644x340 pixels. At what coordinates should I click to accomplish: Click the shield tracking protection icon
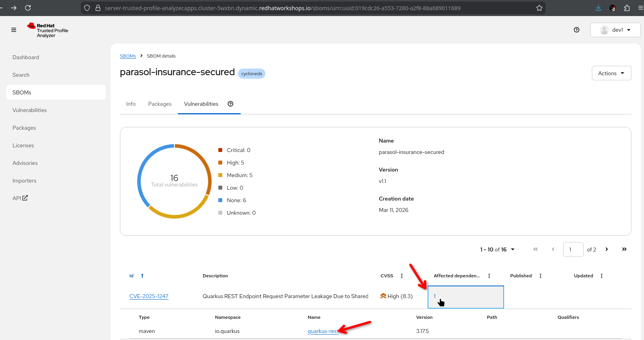tap(87, 8)
